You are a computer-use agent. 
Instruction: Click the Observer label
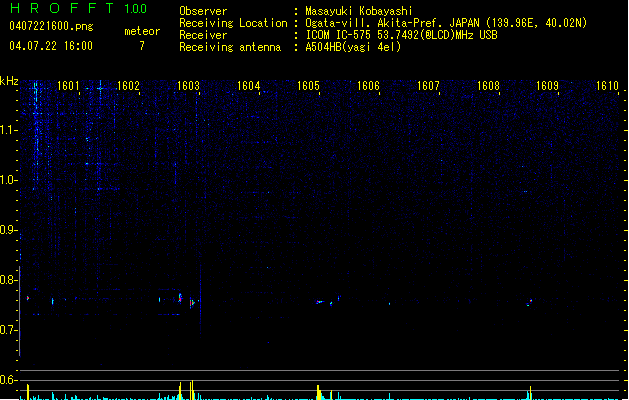pos(203,11)
